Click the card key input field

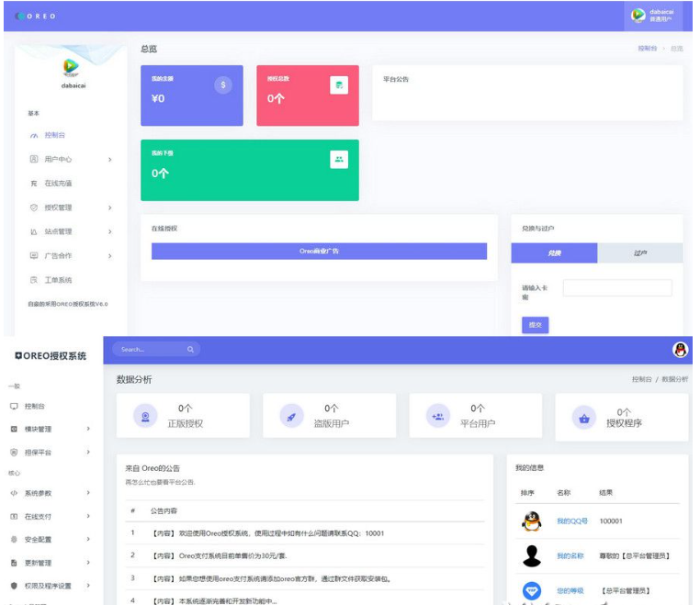pyautogui.click(x=616, y=288)
